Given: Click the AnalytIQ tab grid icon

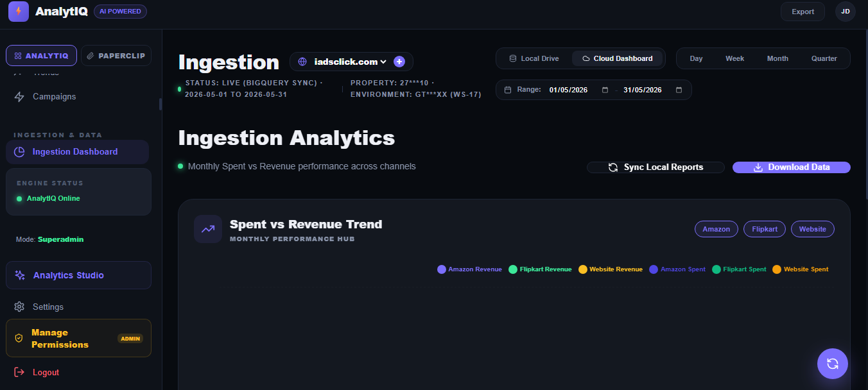Looking at the screenshot, I should pyautogui.click(x=18, y=56).
